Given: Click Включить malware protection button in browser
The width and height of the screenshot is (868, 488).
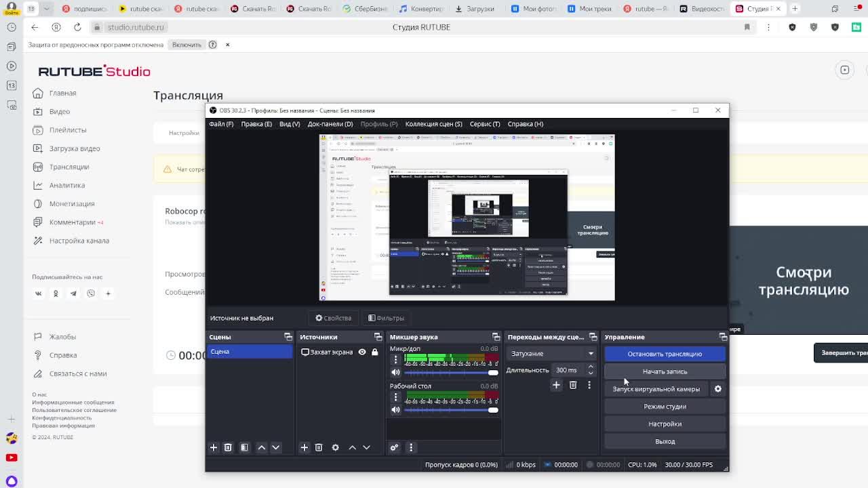Looking at the screenshot, I should coord(186,45).
